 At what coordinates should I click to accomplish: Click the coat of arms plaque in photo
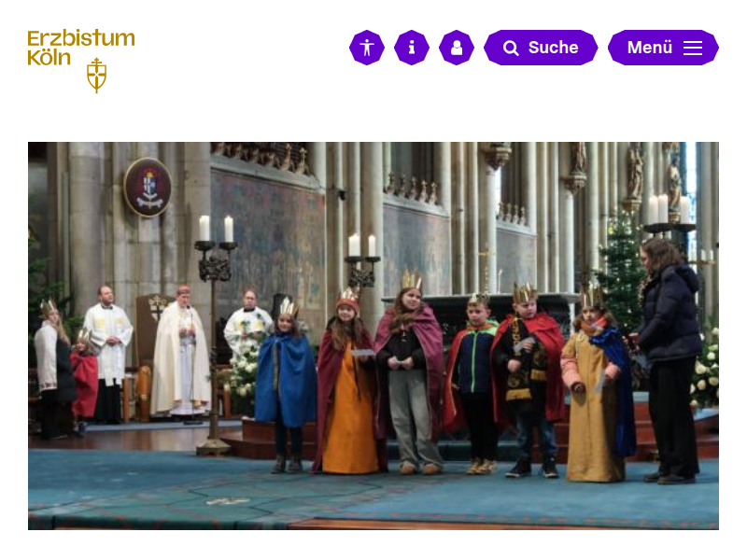148,188
